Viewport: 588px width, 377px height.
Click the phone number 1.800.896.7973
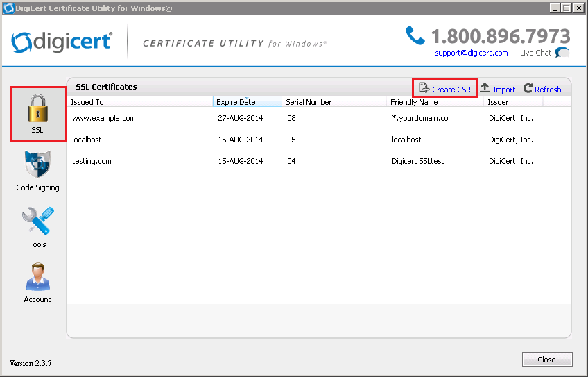click(x=501, y=36)
